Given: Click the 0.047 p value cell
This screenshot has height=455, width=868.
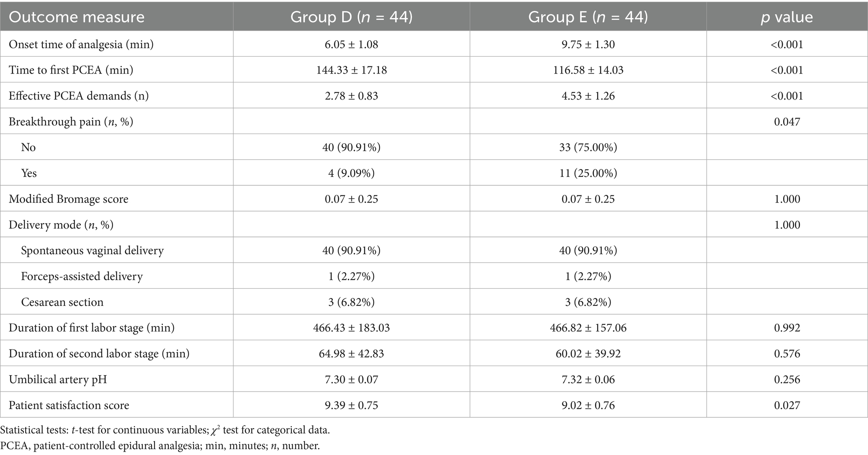Looking at the screenshot, I should click(x=787, y=122).
